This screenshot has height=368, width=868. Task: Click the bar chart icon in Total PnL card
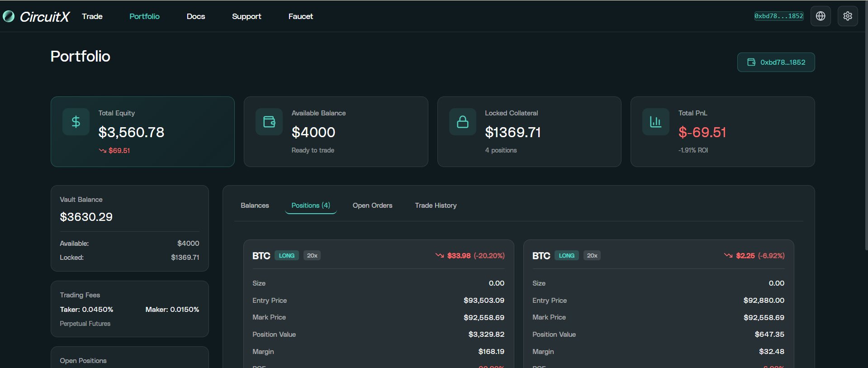656,122
